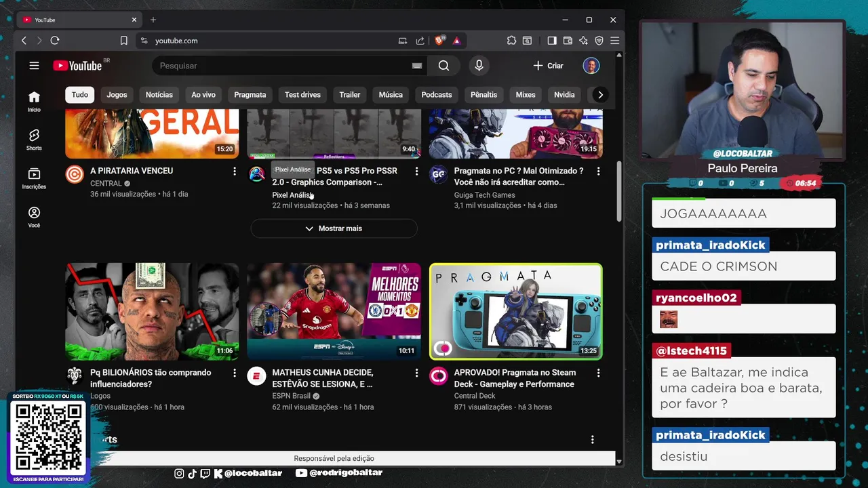Open Shorts in the sidebar

pos(34,140)
